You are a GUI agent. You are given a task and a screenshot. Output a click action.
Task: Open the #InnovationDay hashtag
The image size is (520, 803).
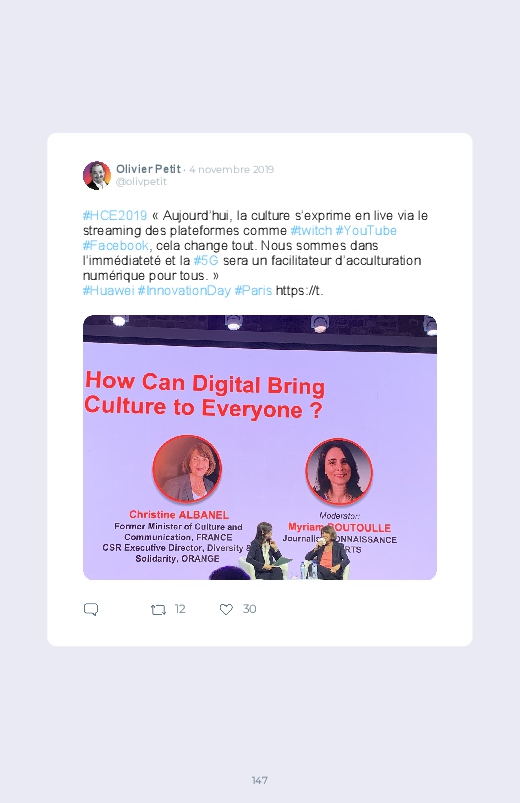pyautogui.click(x=184, y=290)
